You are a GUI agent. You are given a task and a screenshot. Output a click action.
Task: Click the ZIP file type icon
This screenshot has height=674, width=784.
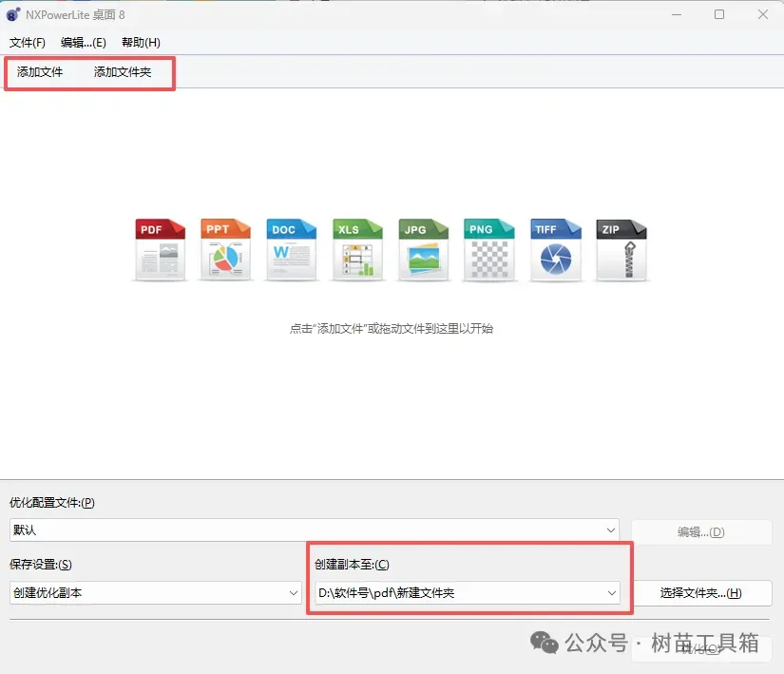pos(621,249)
